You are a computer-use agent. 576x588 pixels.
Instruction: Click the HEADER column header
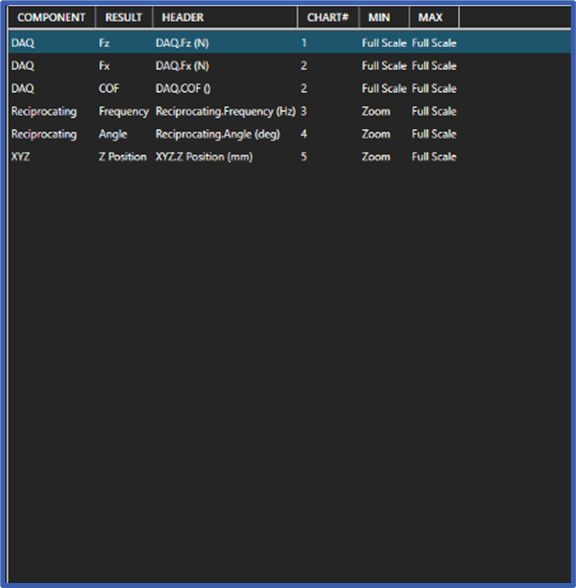(x=225, y=17)
